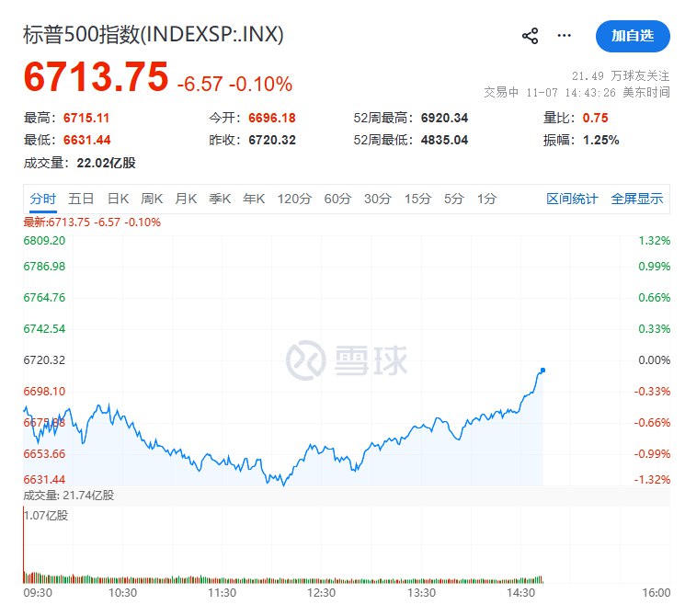Pick the 1分 interval tab
Viewport: 685px width, 616px height.
point(486,199)
